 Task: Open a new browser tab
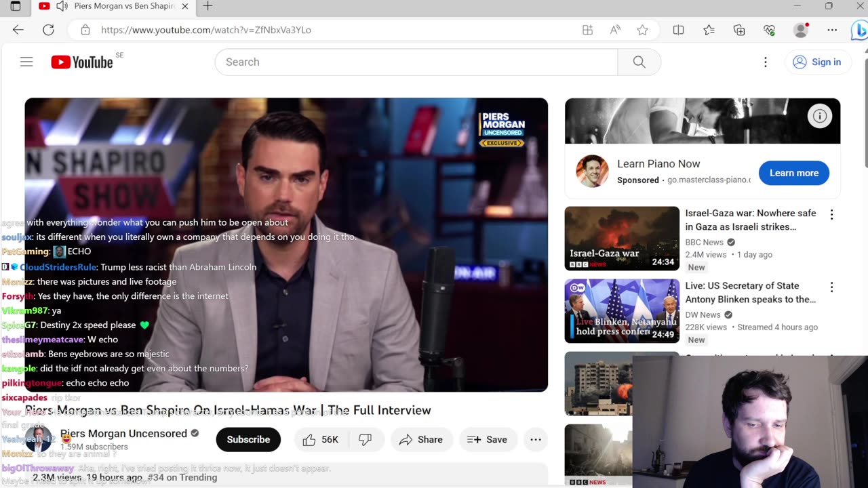point(208,6)
